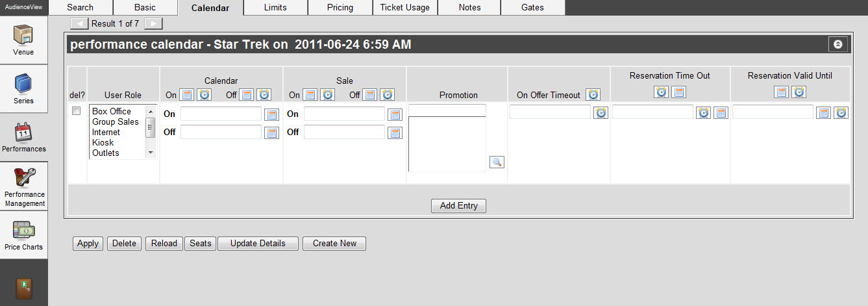Click Calendar On header calendar icon
Image resolution: width=868 pixels, height=306 pixels.
pos(186,95)
